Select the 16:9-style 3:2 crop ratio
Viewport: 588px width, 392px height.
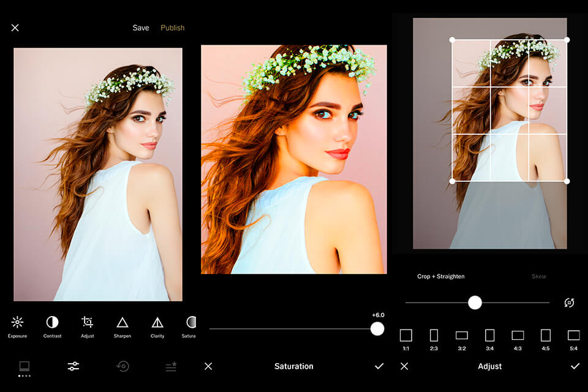pyautogui.click(x=462, y=336)
